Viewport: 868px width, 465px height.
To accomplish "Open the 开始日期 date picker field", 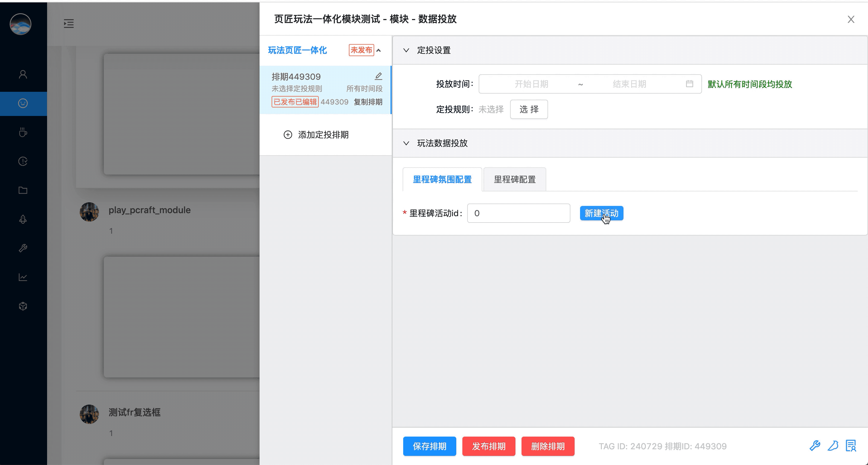I will tap(531, 84).
